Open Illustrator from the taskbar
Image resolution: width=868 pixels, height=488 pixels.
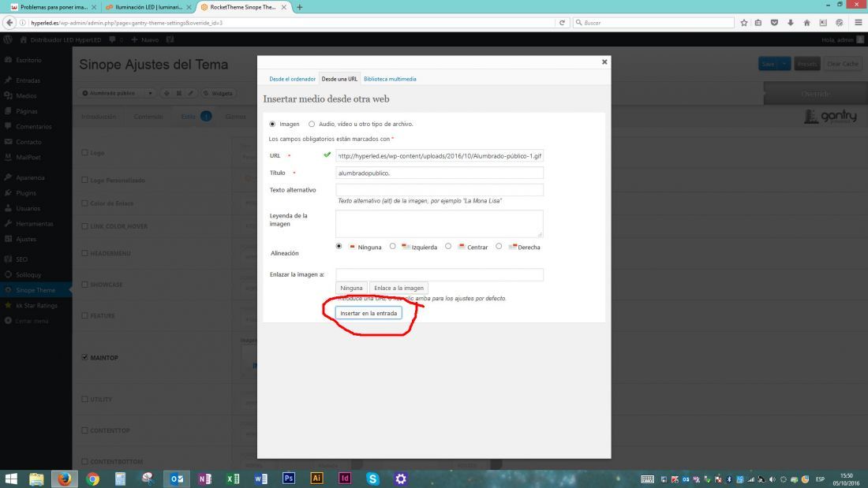[x=316, y=479]
